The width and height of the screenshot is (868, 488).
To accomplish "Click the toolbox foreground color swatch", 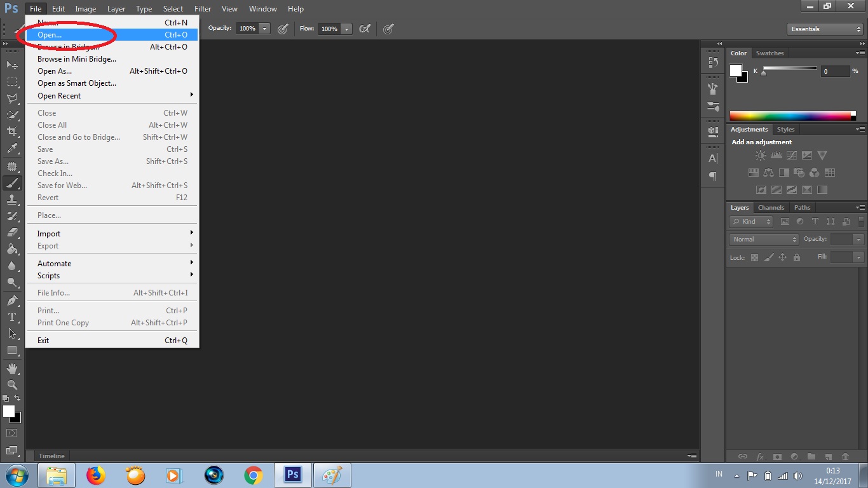I will (9, 411).
